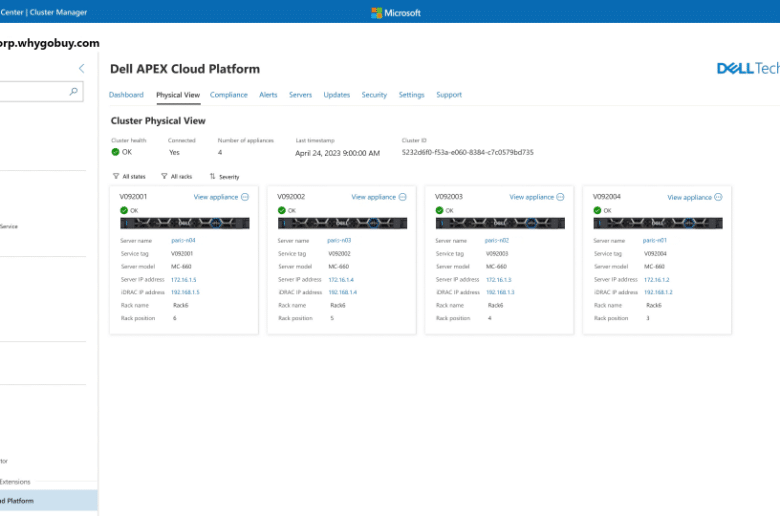Click iDRAC IP address 192.168.1.5
The image size is (780, 516).
(x=185, y=292)
